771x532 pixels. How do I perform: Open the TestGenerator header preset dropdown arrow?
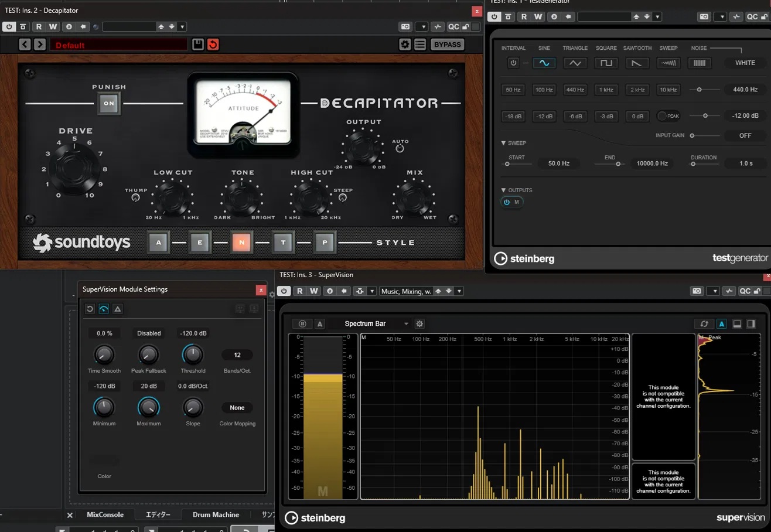[657, 16]
